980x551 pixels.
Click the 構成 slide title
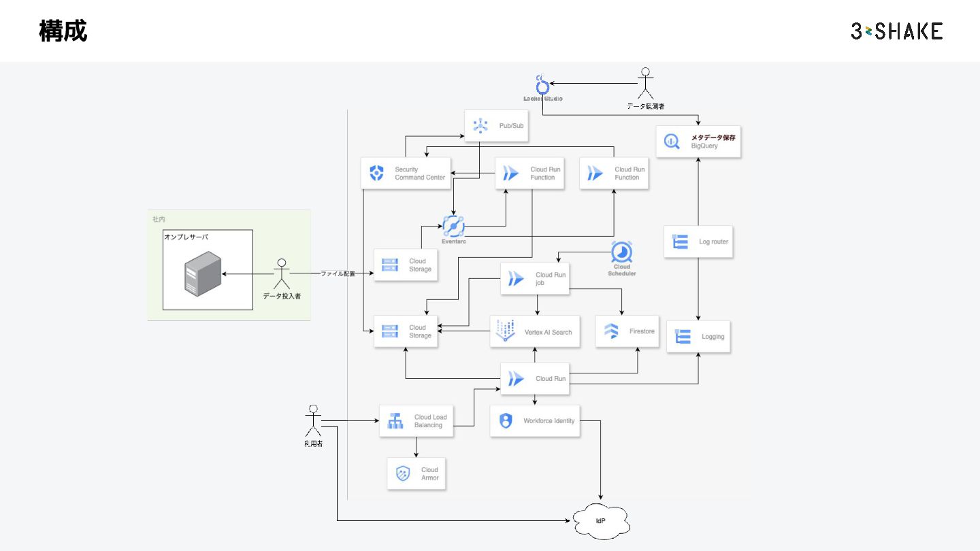[x=63, y=31]
